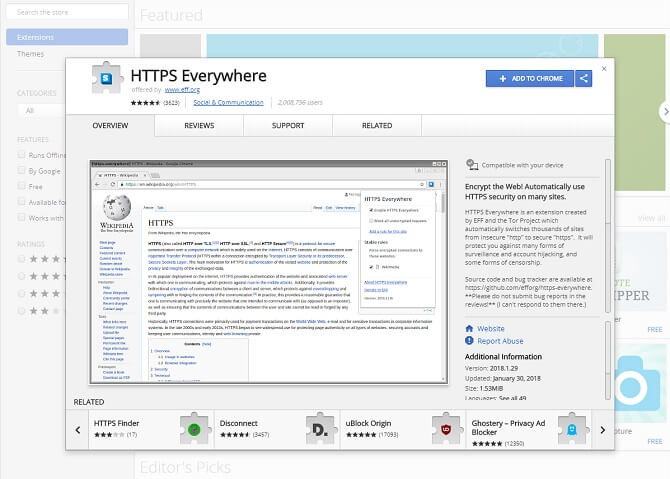
Task: Check the By Google filter
Action: pos(23,171)
